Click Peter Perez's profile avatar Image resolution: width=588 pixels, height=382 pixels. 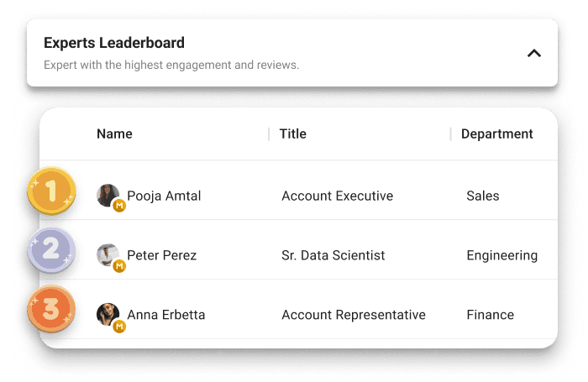[x=108, y=254]
